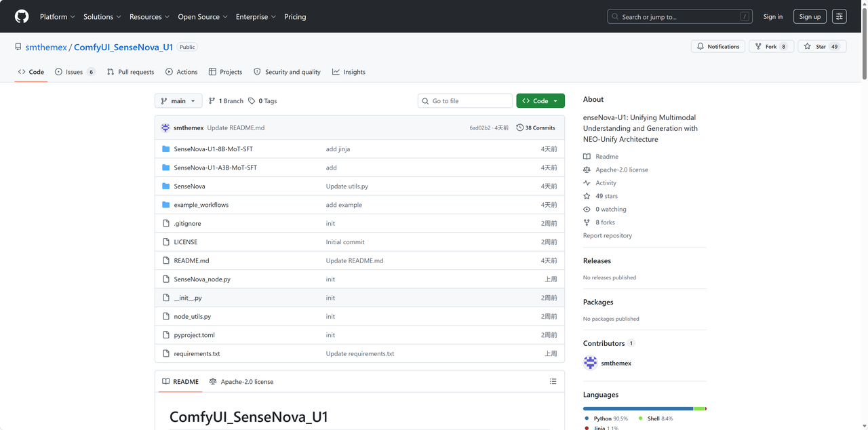Switch to the Insights tab

349,72
